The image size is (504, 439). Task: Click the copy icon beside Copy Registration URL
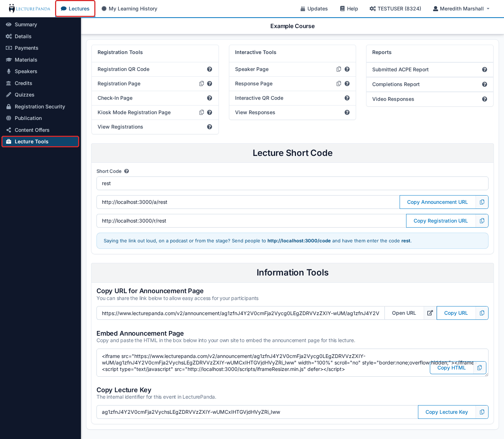pos(482,221)
